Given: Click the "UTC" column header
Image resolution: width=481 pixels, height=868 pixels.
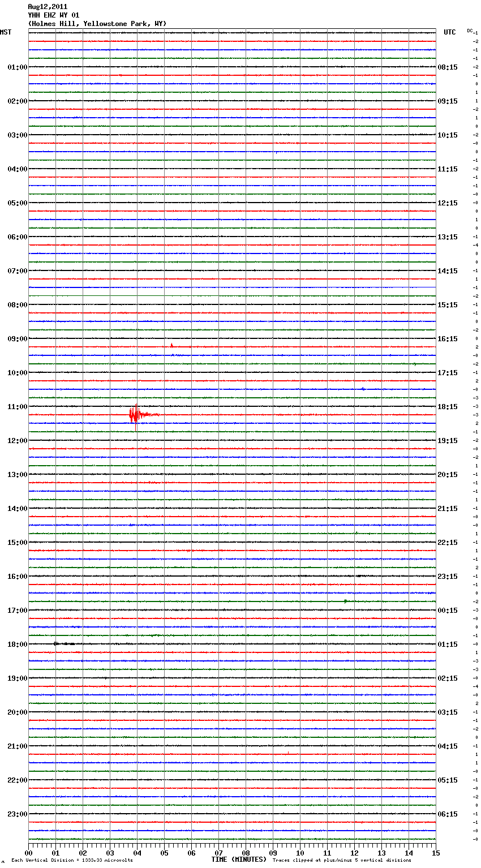Looking at the screenshot, I should 449,32.
